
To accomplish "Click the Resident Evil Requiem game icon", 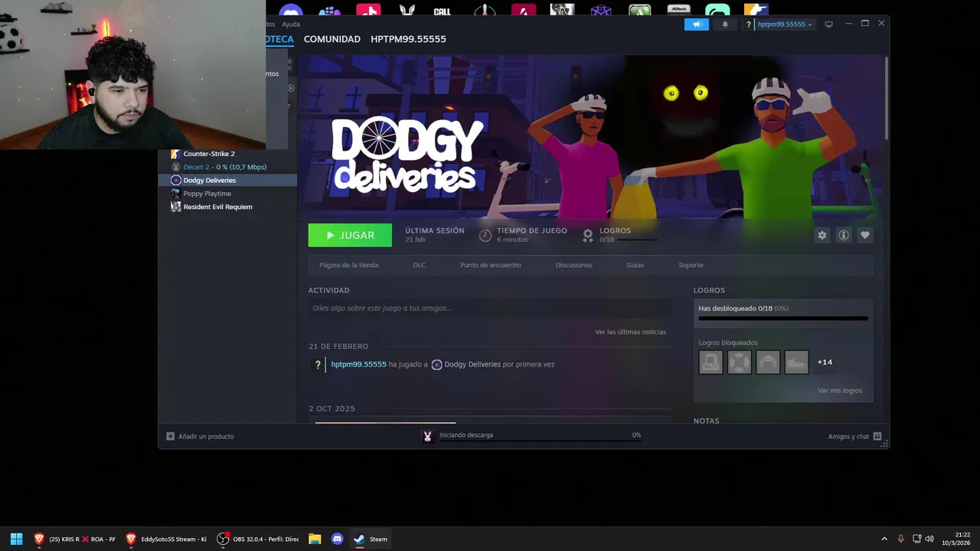I will click(x=175, y=207).
